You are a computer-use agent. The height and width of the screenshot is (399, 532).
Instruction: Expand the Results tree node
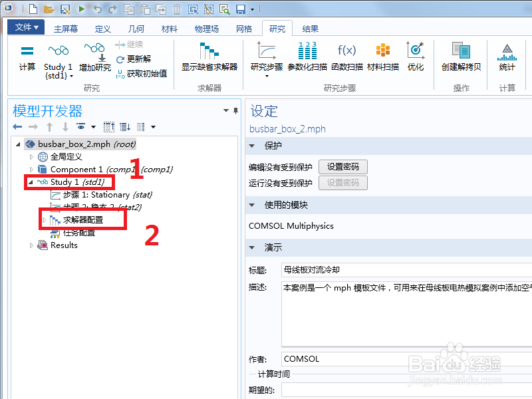click(x=31, y=245)
